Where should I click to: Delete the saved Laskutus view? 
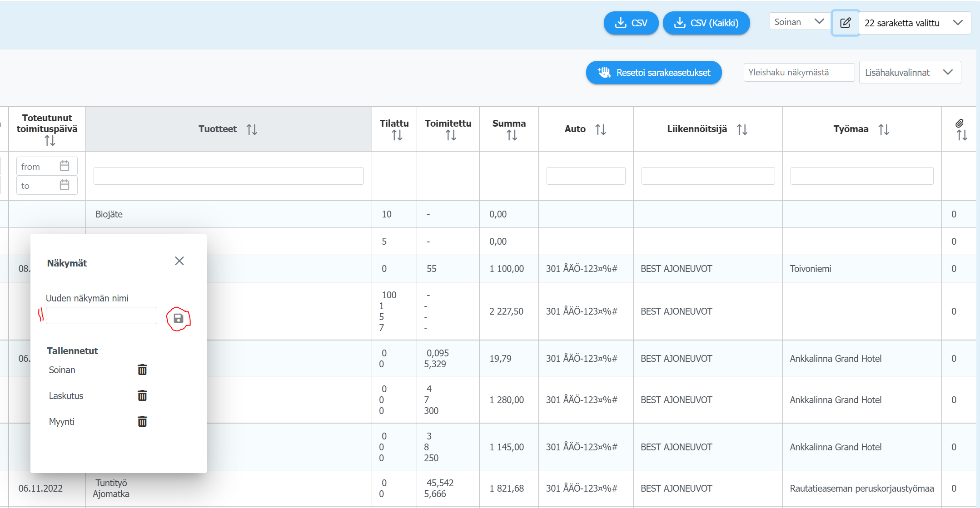[142, 395]
